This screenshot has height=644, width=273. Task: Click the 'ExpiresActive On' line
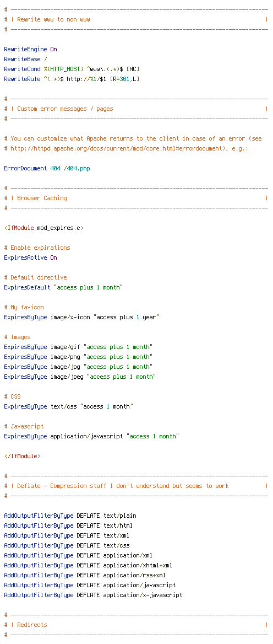point(31,257)
